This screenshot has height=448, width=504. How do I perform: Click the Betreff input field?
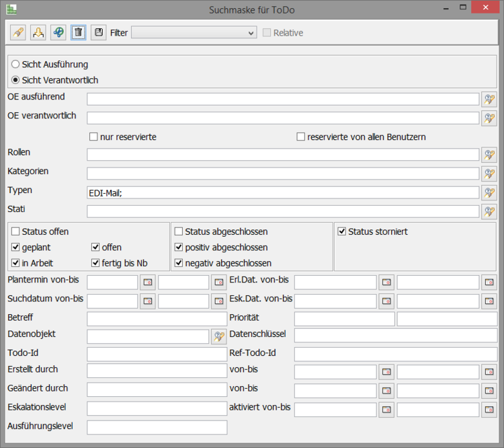(157, 319)
